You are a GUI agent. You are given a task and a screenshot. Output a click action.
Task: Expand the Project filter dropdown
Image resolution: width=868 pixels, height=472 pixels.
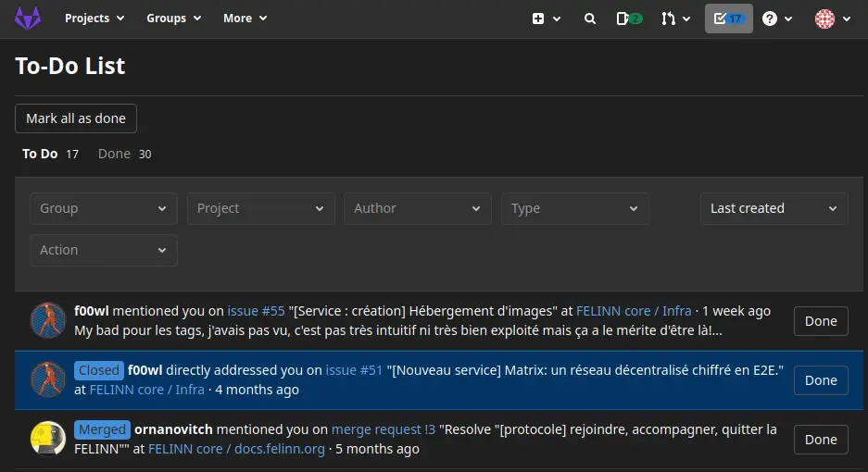point(260,208)
